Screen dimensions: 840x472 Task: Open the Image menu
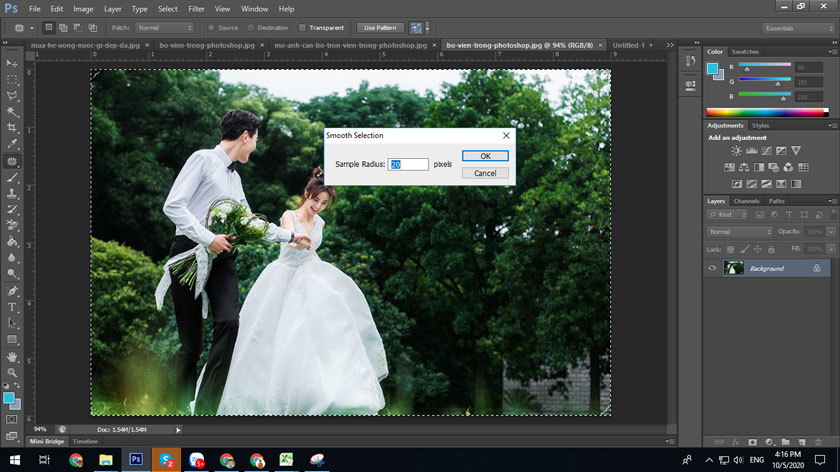coord(83,9)
